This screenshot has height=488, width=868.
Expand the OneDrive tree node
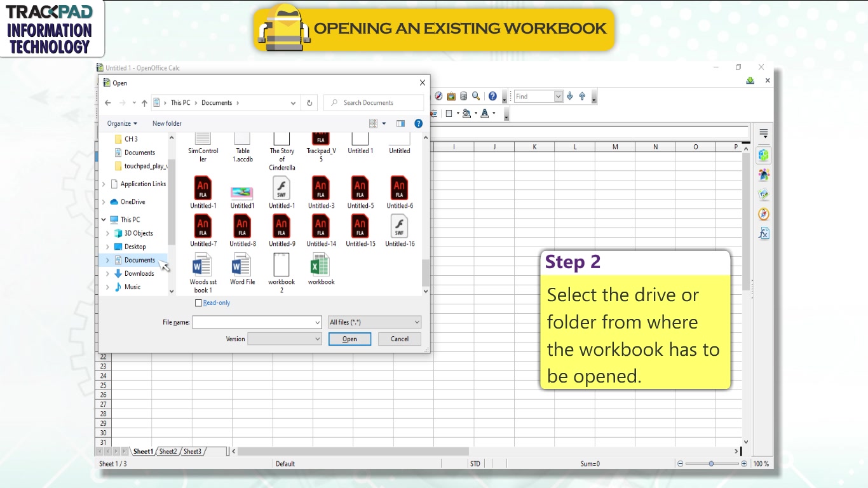[x=104, y=202]
